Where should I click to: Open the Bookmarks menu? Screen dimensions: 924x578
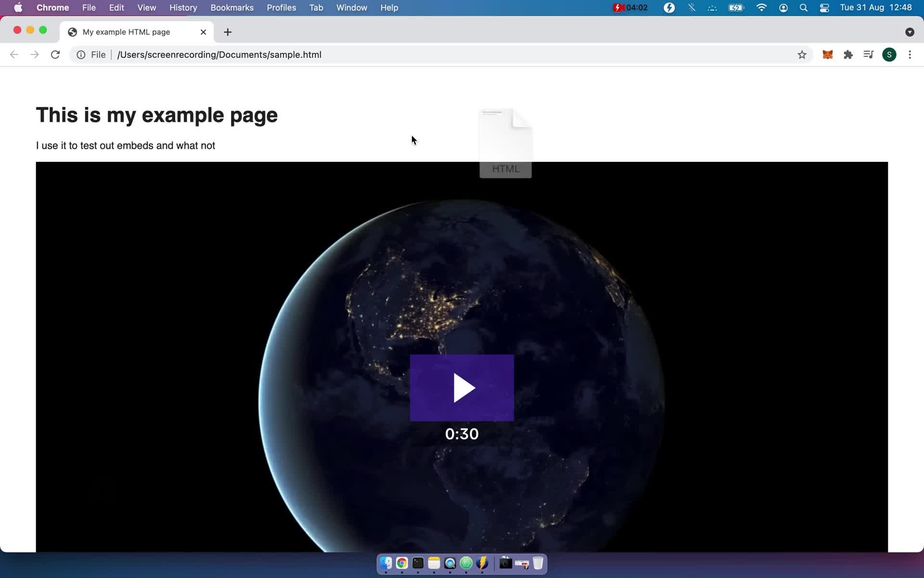(x=232, y=8)
